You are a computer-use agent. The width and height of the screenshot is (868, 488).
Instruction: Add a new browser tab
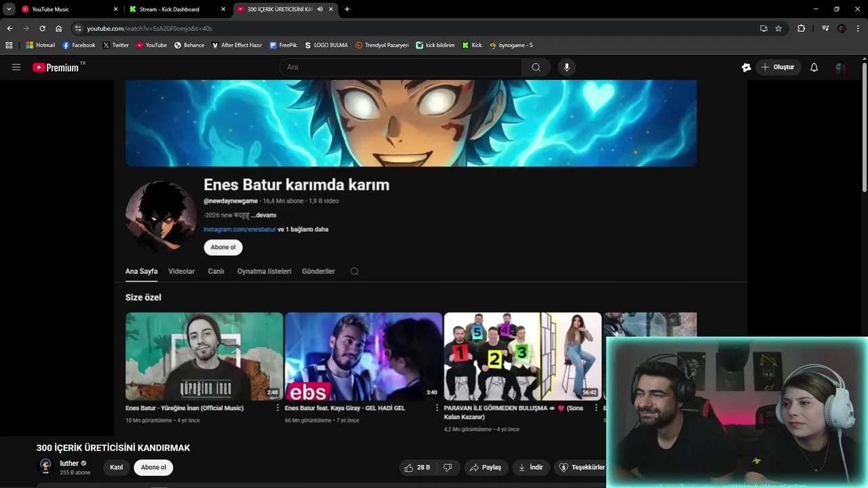click(347, 9)
